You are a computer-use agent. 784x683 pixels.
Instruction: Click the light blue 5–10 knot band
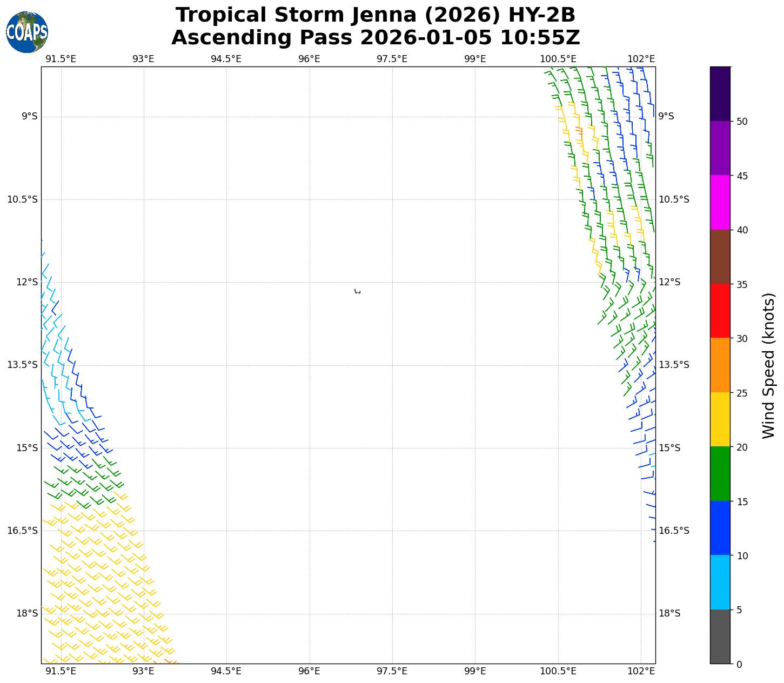720,582
